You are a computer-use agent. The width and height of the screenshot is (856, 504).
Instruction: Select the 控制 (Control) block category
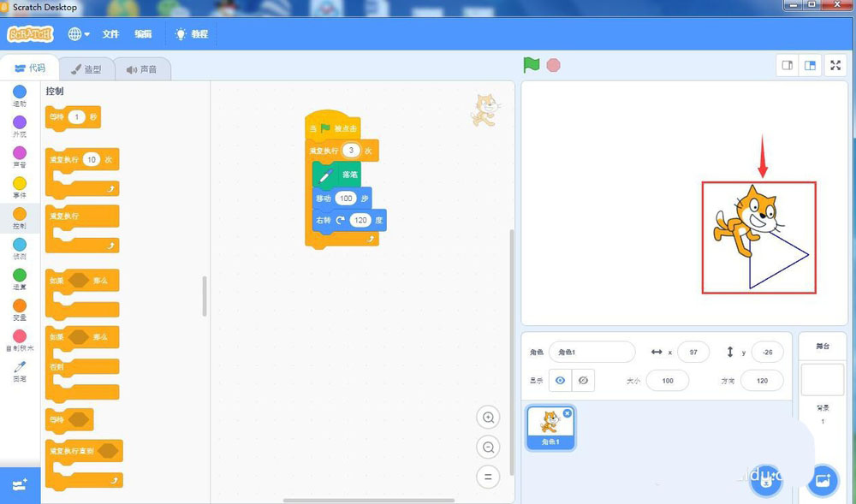(20, 216)
